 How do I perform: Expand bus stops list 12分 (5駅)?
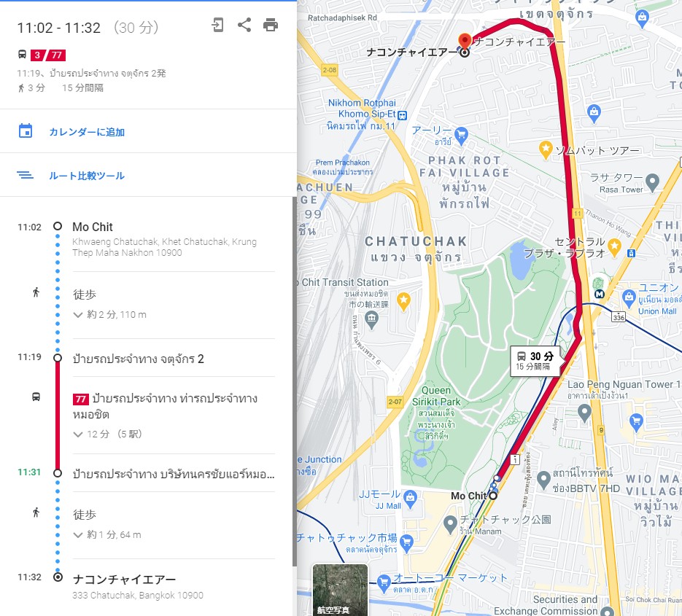click(x=107, y=434)
